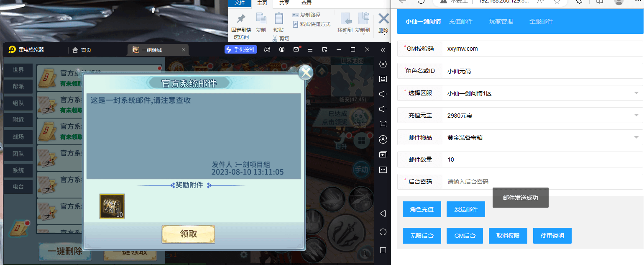Click the treasure chest attachment item

point(112,206)
